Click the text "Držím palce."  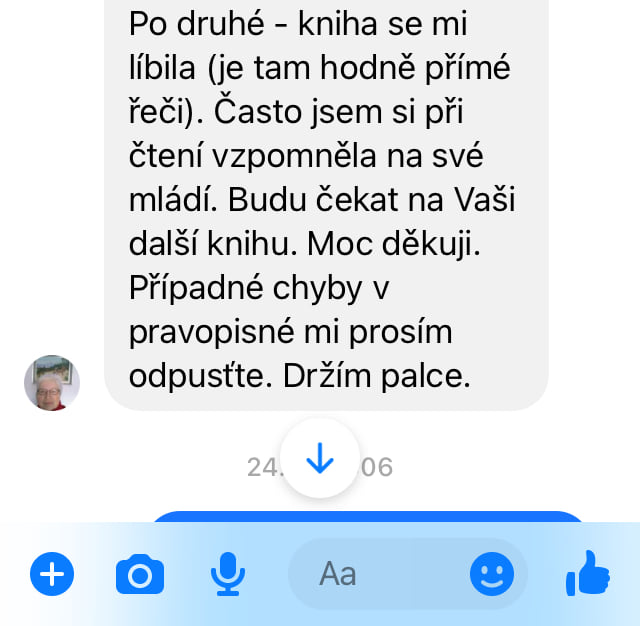[x=377, y=376]
